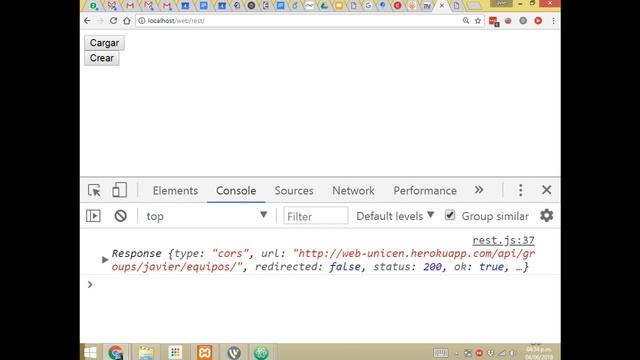
Task: Switch to the Elements tab
Action: point(175,191)
